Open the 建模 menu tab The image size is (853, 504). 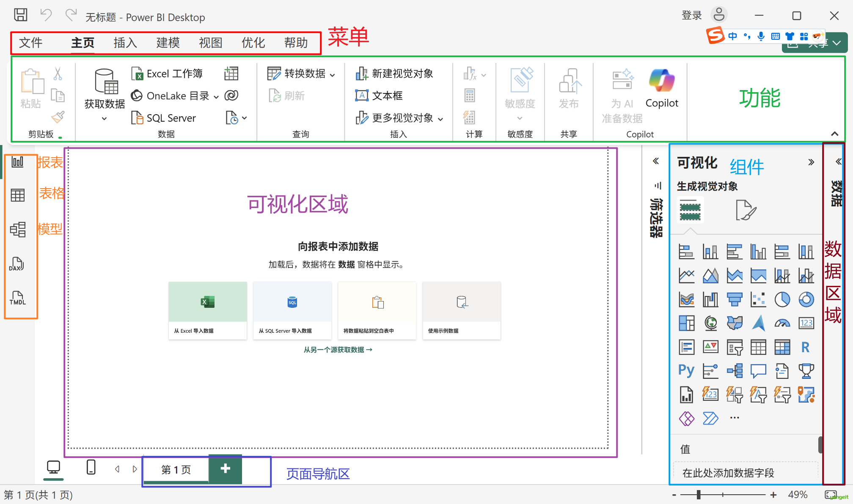click(x=168, y=43)
